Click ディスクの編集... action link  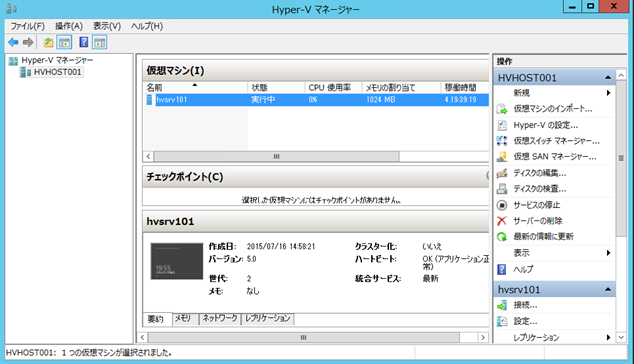[539, 173]
